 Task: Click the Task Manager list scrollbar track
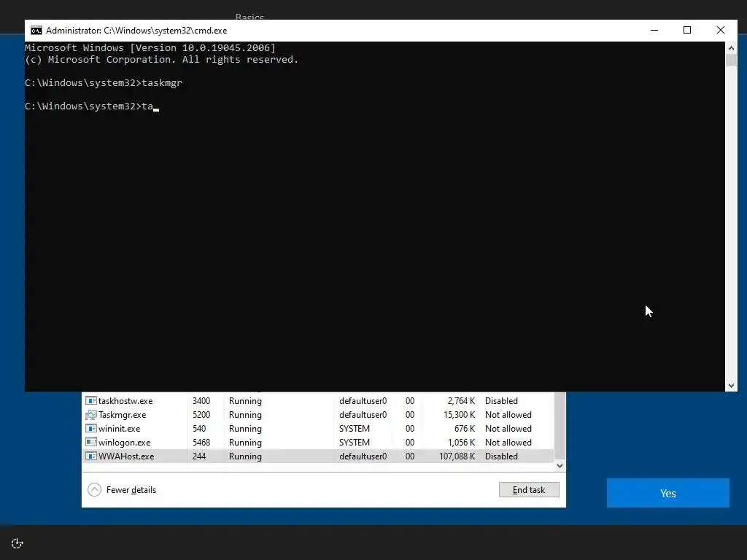(x=560, y=426)
